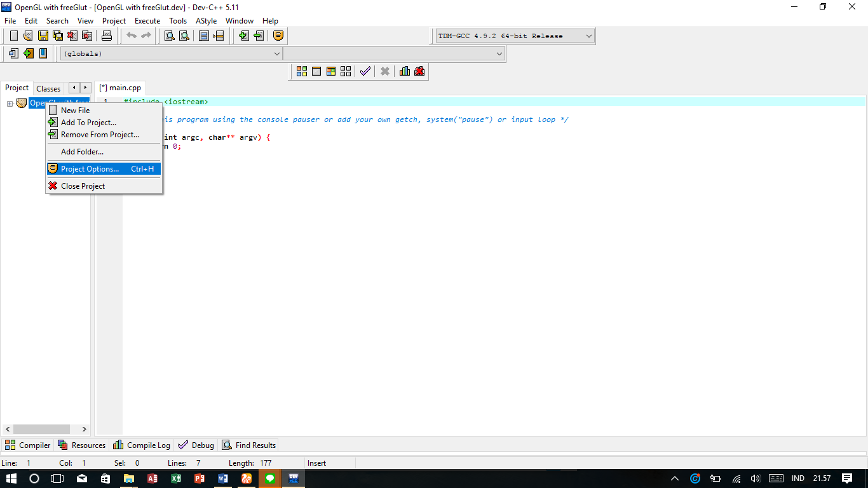Click the Run icon in the compile toolbar
The width and height of the screenshot is (868, 488).
pos(316,71)
